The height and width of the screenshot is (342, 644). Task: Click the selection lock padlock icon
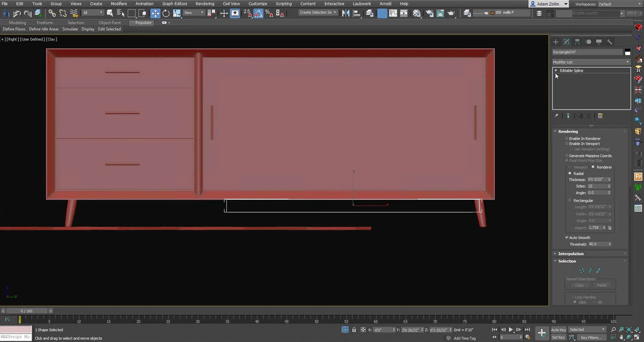[354, 330]
